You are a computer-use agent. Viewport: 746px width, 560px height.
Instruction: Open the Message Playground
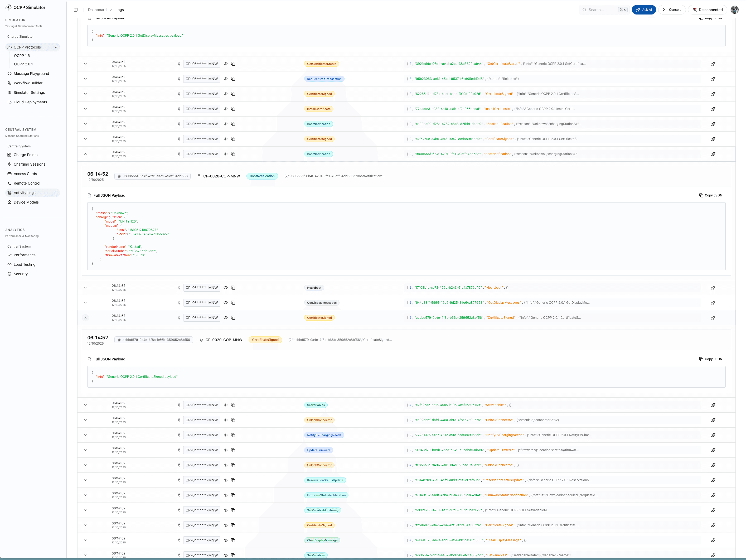(31, 74)
